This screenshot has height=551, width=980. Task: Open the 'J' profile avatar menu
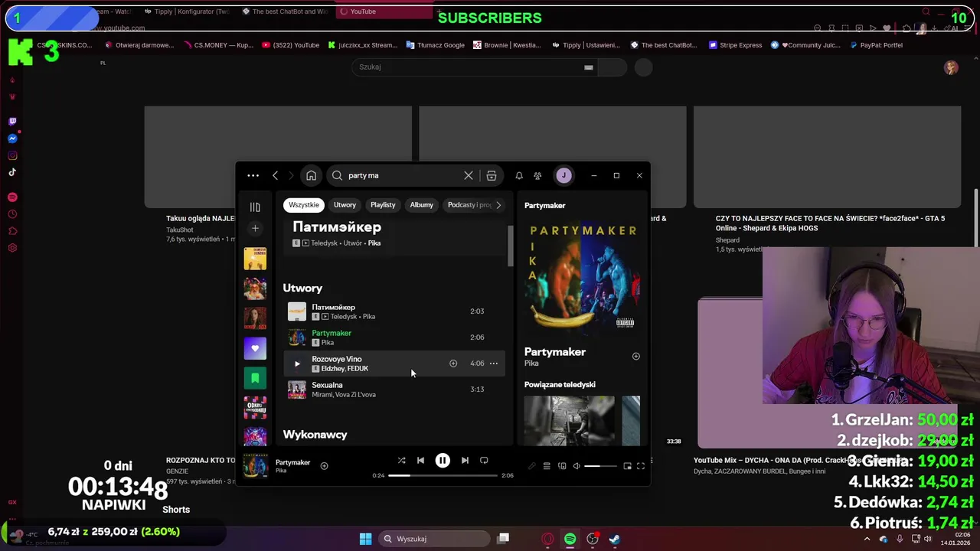click(563, 175)
